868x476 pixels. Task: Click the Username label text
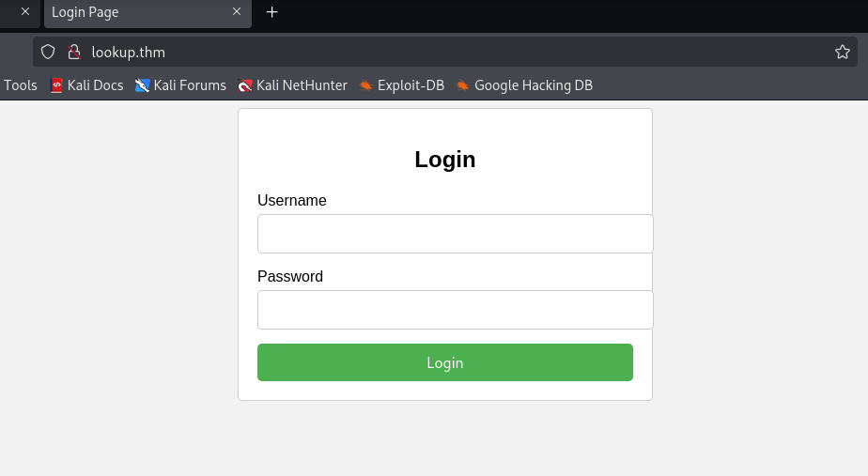point(292,200)
